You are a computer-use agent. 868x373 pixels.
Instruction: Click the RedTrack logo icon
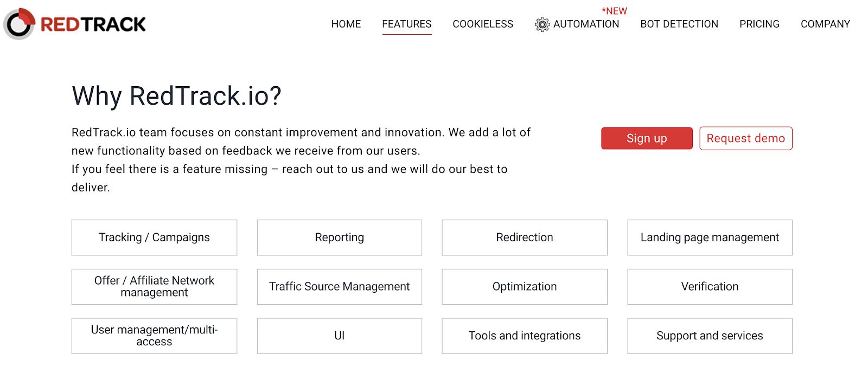[19, 24]
